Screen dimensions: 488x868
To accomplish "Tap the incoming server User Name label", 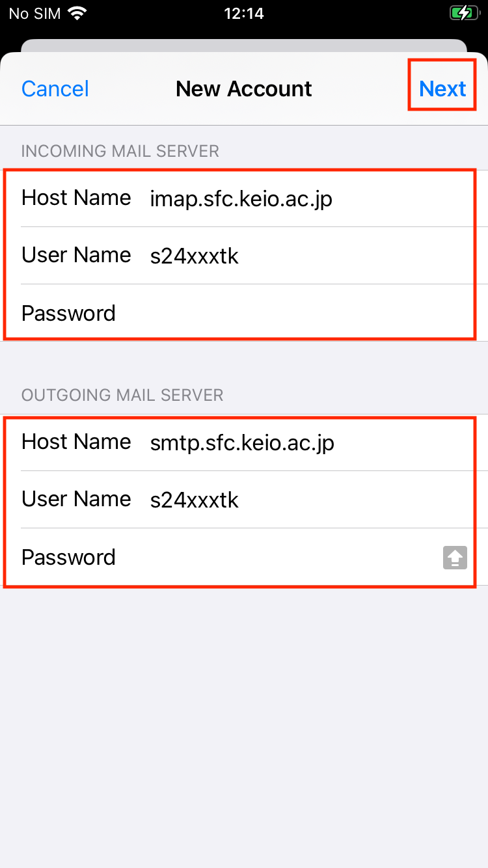I will pyautogui.click(x=76, y=255).
